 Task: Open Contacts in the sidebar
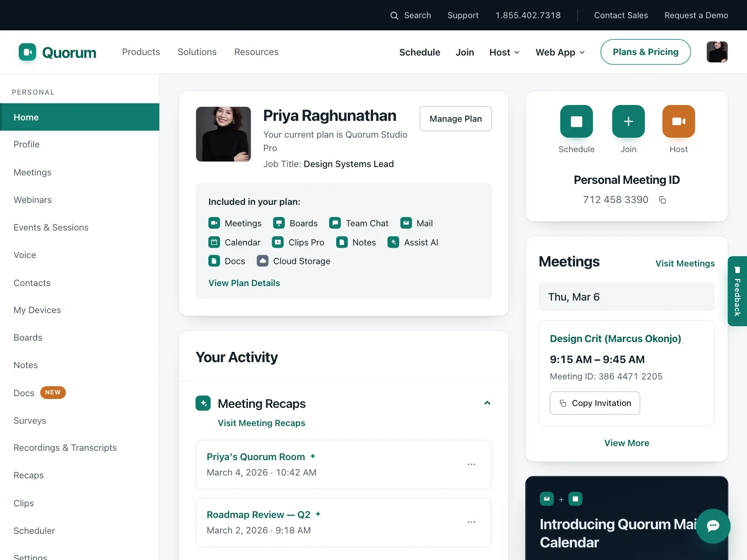(x=80, y=283)
